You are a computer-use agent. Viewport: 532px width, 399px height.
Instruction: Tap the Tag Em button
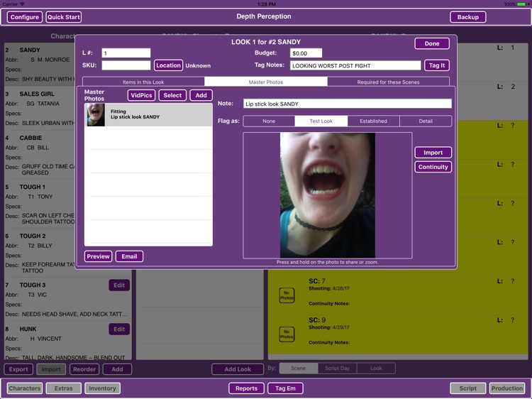click(285, 388)
